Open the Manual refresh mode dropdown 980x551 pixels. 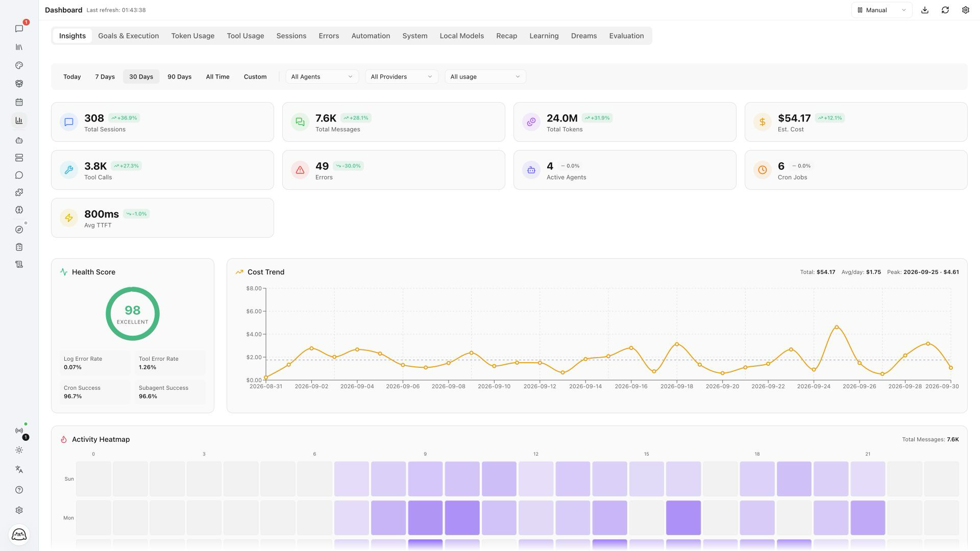[881, 10]
